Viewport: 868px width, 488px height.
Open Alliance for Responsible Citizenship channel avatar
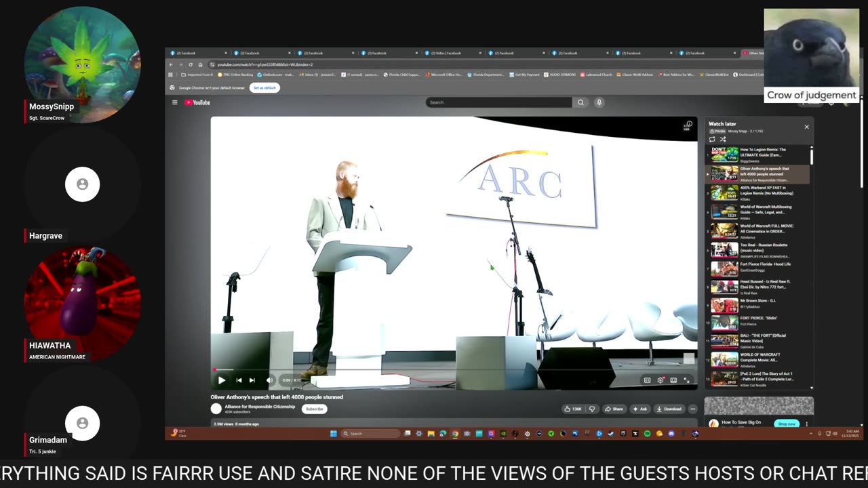click(x=216, y=409)
